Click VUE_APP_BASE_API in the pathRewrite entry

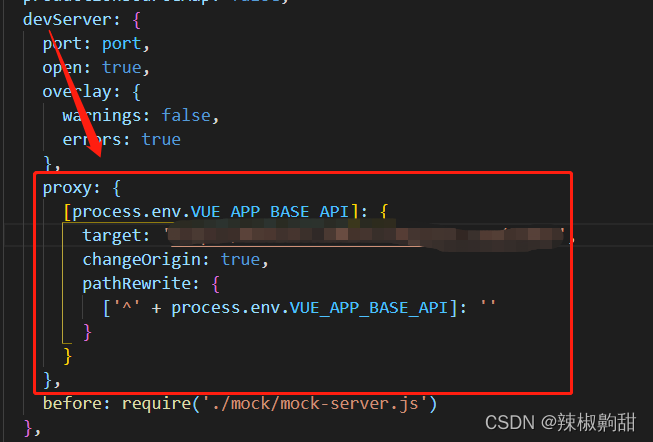click(x=369, y=308)
